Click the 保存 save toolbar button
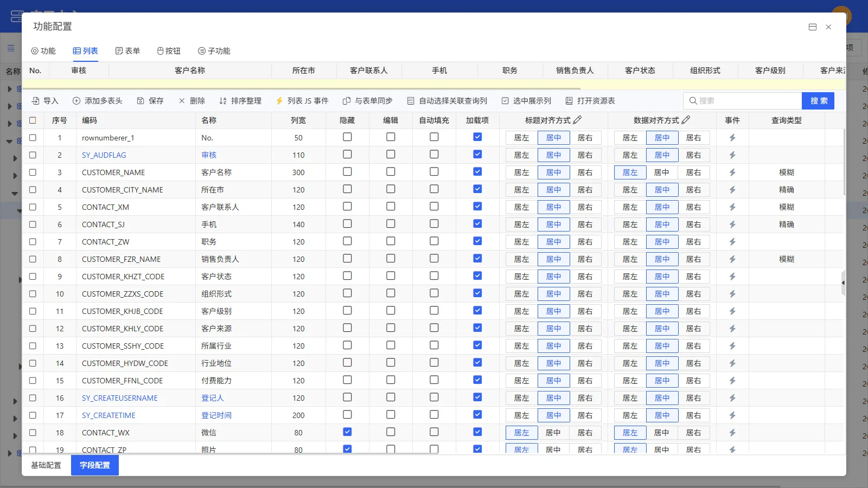868x488 pixels. pos(150,101)
